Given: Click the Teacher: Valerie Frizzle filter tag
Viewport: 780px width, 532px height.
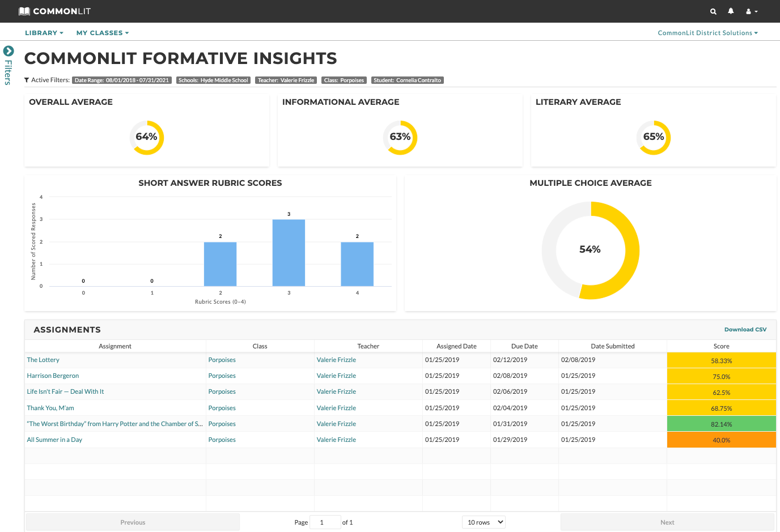Looking at the screenshot, I should click(286, 80).
